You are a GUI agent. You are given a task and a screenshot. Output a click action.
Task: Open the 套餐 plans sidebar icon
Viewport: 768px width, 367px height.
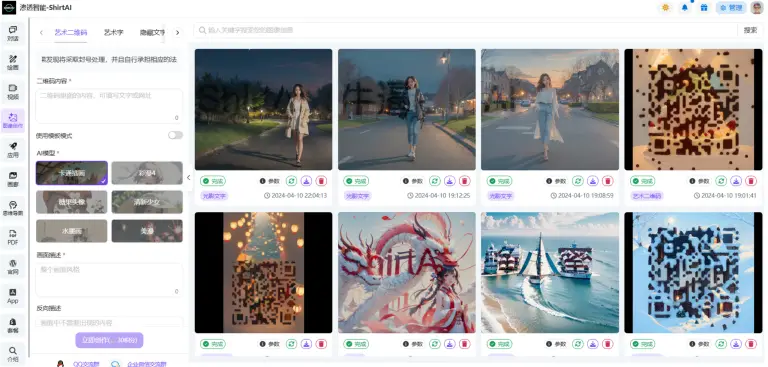coord(13,325)
